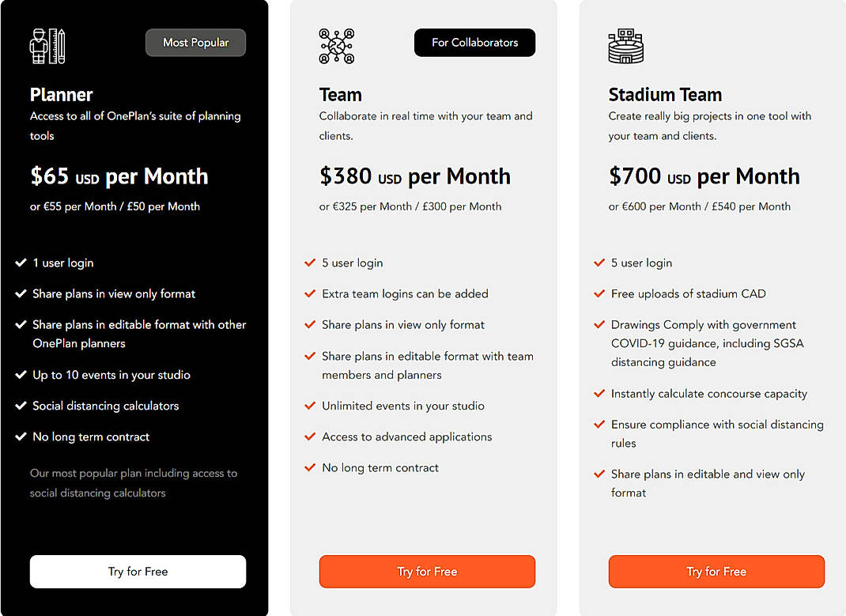Screen dimensions: 846x616
Task: Select the Team network diagram icon
Action: click(x=336, y=46)
